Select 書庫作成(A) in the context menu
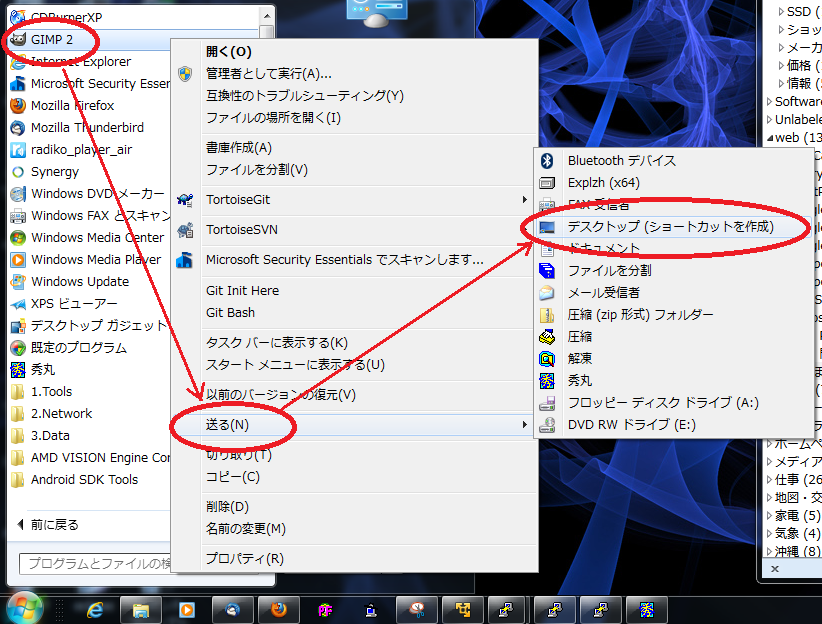Screen dimensions: 822x624 (354, 148)
